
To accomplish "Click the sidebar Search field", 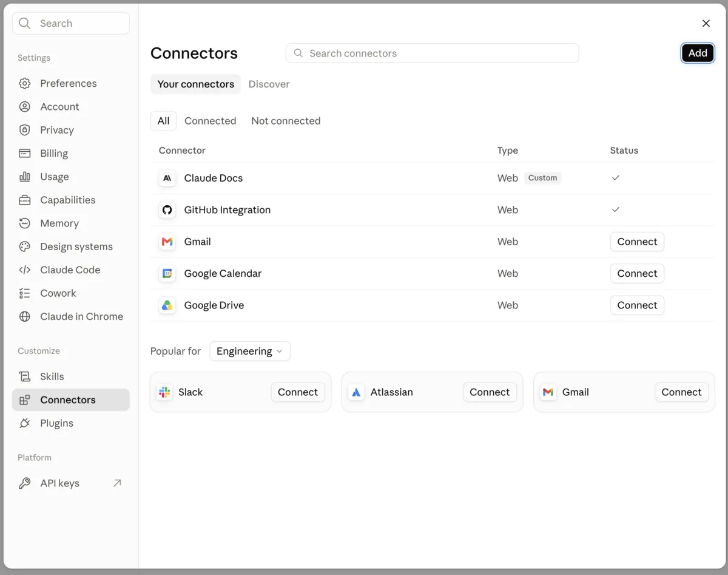I will [x=71, y=24].
